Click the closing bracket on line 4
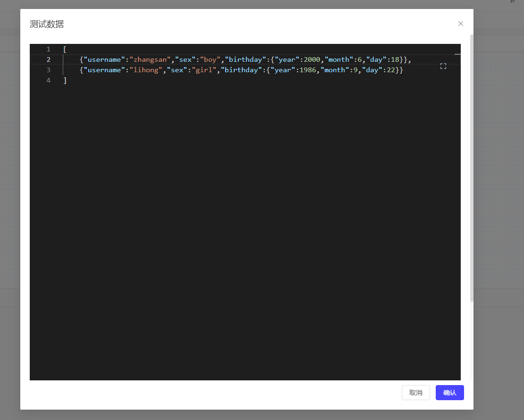This screenshot has width=524, height=420. pos(65,80)
